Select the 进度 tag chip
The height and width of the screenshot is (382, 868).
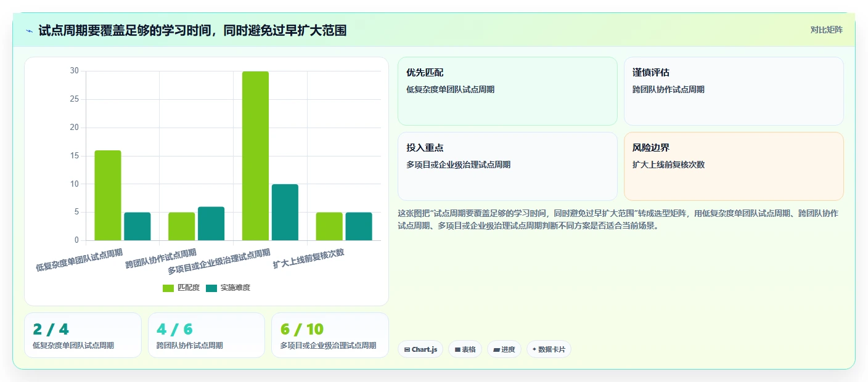[504, 349]
